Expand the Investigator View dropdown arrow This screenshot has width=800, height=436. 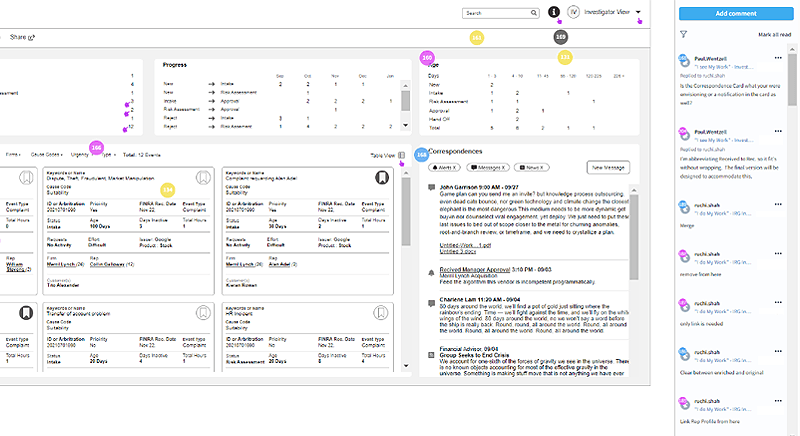pos(638,12)
